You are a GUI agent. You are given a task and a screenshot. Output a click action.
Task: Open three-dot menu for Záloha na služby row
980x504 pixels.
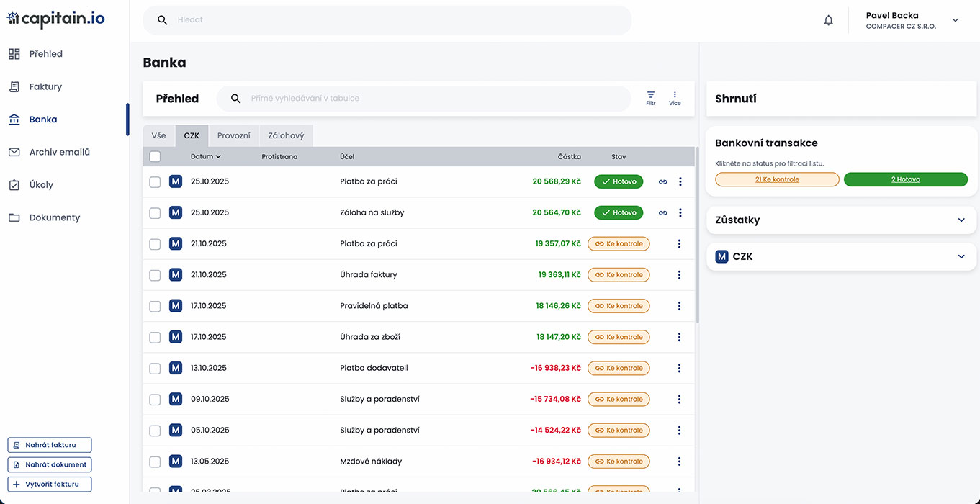click(680, 213)
